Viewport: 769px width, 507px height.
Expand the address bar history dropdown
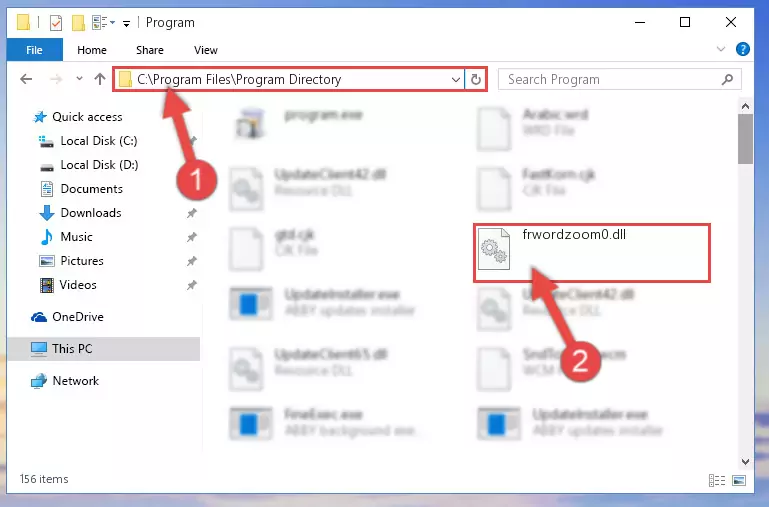point(456,79)
